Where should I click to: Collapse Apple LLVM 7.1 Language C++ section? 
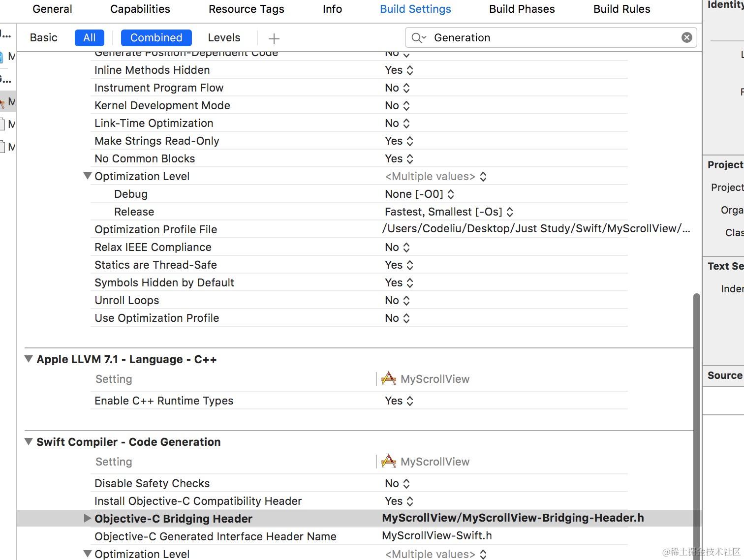tap(29, 359)
